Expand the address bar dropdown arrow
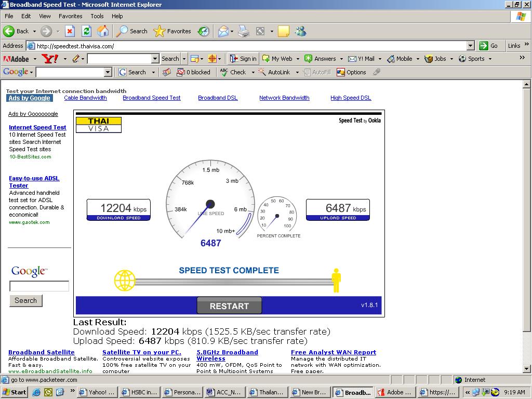The width and height of the screenshot is (532, 399). (470, 46)
